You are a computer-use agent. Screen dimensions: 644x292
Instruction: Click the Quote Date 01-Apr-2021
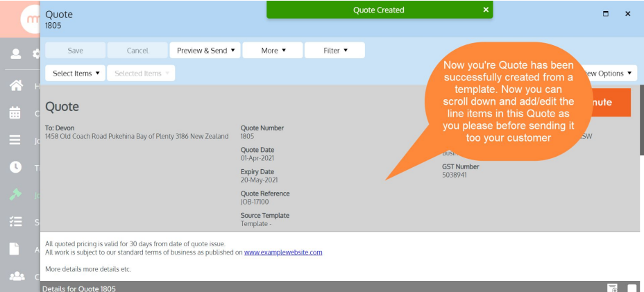[x=257, y=158]
